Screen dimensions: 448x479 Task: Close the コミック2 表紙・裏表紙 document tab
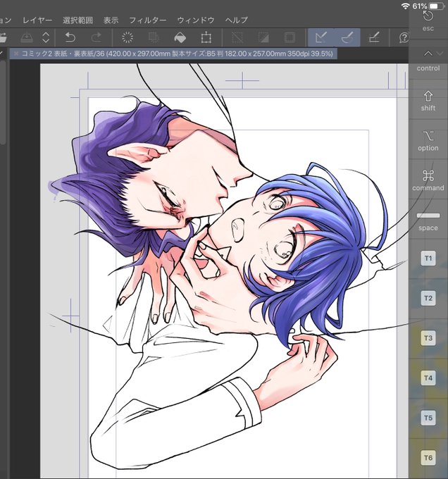pyautogui.click(x=16, y=54)
